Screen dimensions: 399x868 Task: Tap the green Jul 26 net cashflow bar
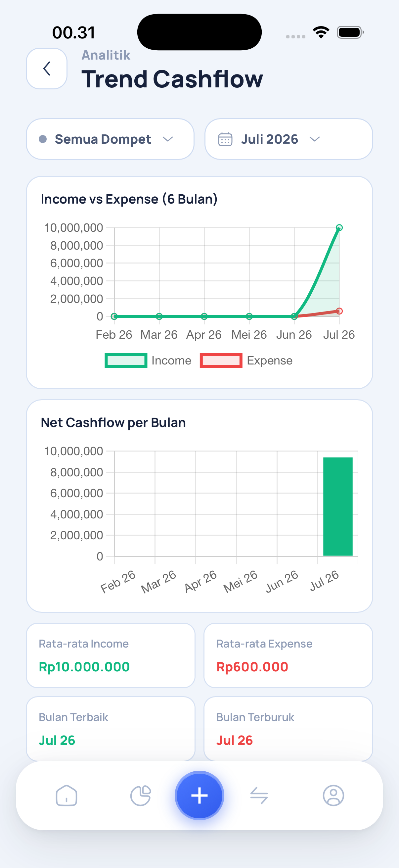(338, 506)
